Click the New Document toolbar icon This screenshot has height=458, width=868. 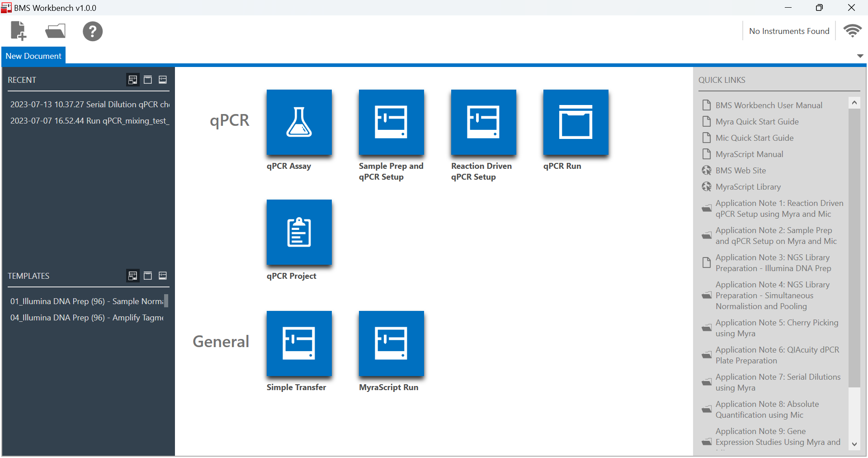point(19,31)
